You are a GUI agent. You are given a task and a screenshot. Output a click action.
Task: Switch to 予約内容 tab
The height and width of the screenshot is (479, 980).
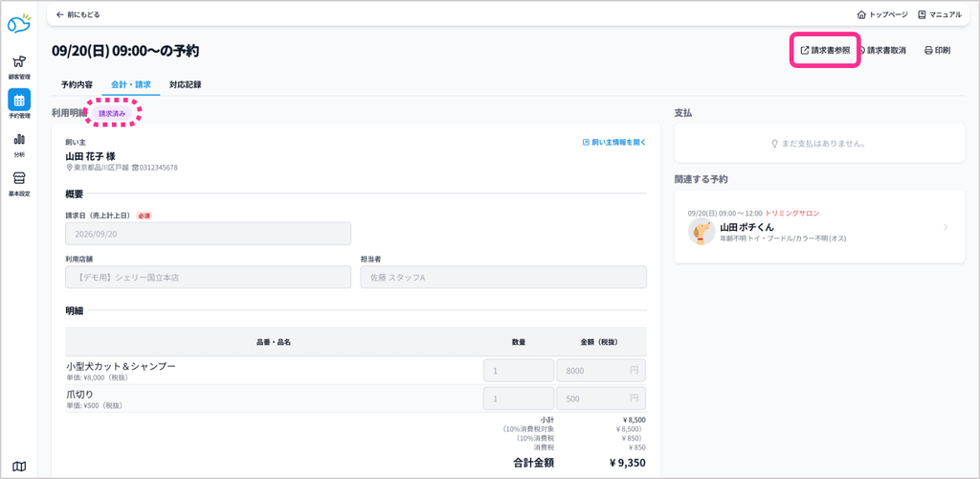(77, 84)
